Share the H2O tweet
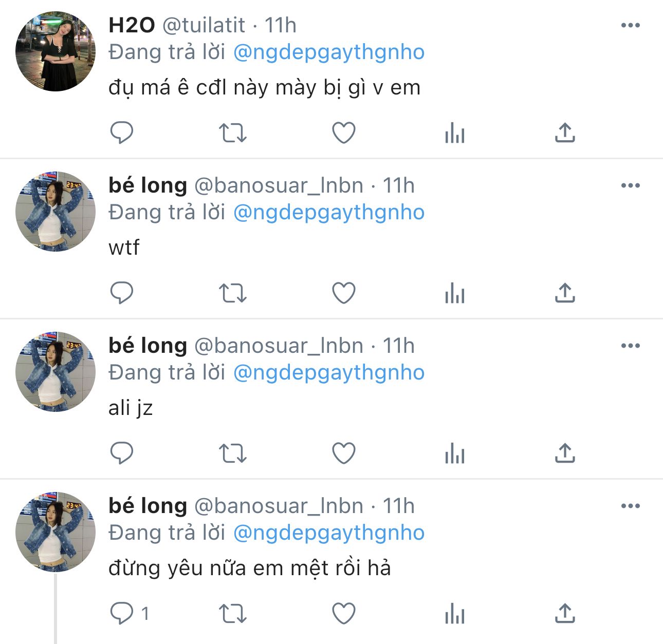Image resolution: width=663 pixels, height=644 pixels. [565, 133]
